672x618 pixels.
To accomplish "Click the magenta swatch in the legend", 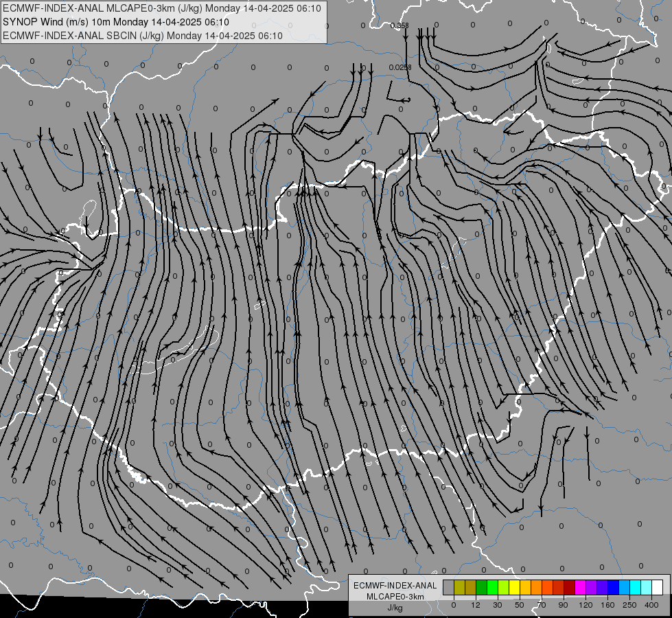I will [x=580, y=587].
